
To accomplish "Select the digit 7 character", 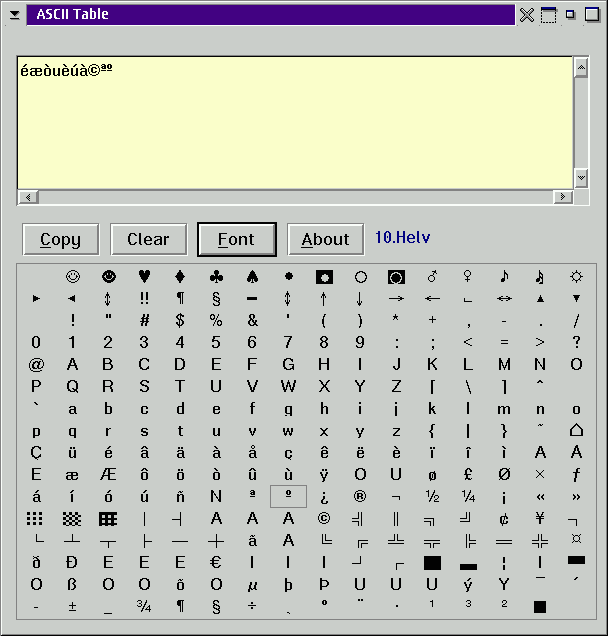I will 288,342.
